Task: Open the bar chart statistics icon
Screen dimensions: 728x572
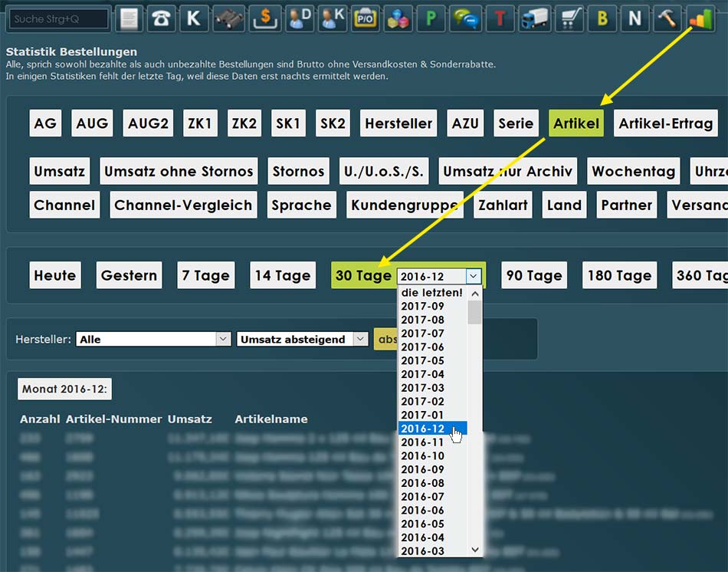Action: 700,19
